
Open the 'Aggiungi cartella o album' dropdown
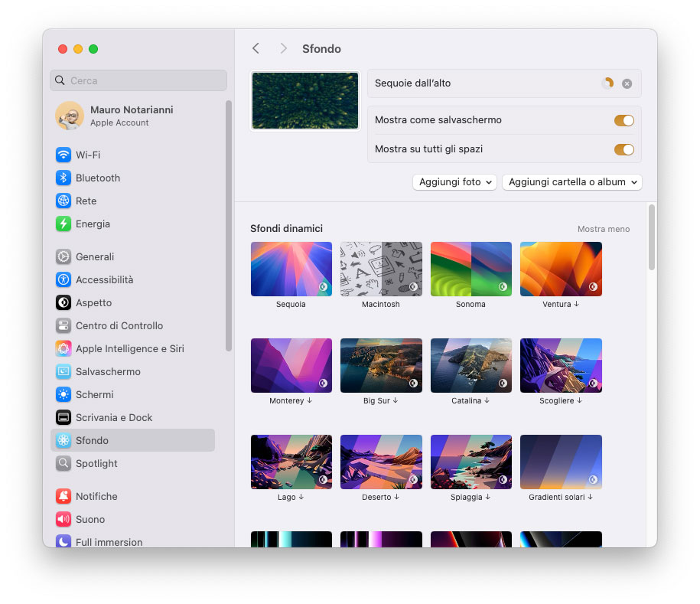571,181
